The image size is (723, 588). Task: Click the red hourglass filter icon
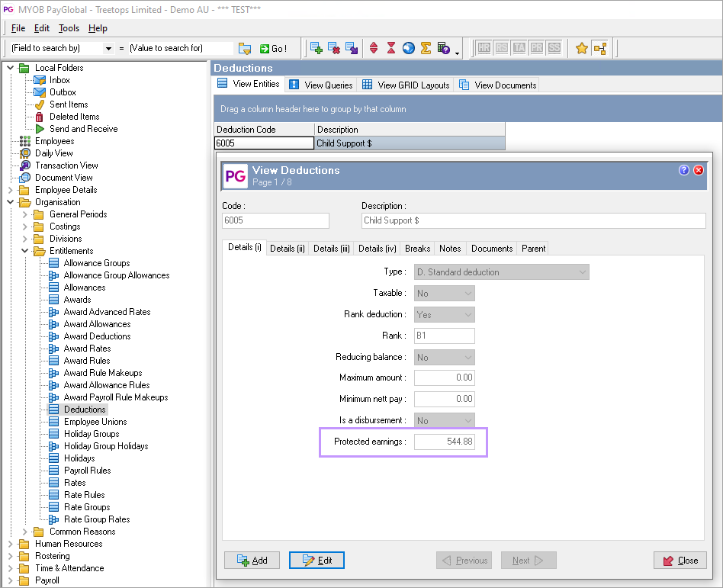pos(390,48)
